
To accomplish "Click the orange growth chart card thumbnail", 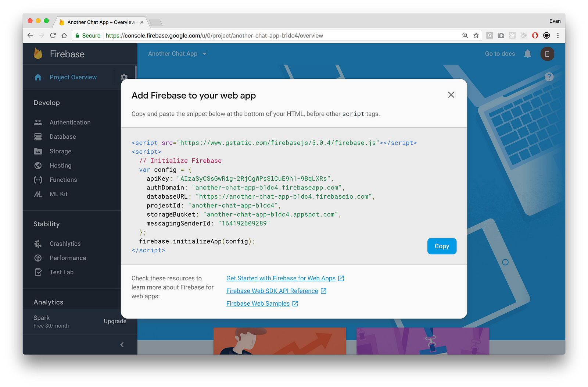I will pyautogui.click(x=280, y=341).
